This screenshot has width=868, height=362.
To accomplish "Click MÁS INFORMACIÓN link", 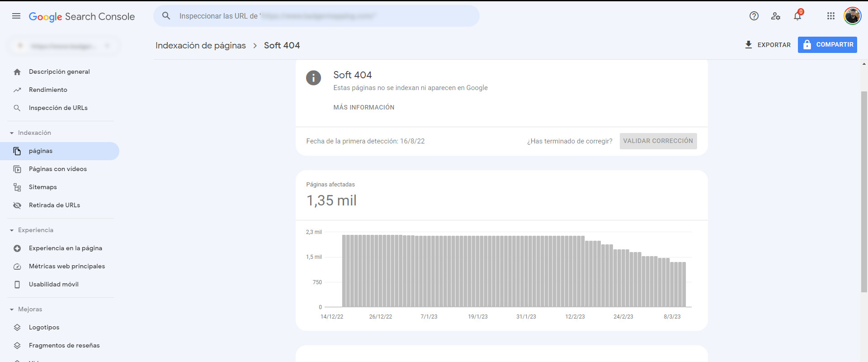I will (x=364, y=107).
